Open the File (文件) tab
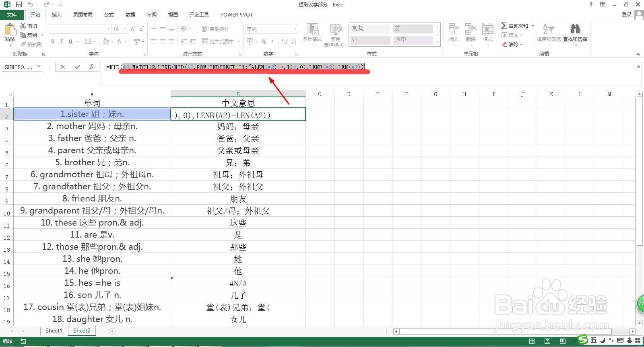This screenshot has width=644, height=347. tap(12, 14)
